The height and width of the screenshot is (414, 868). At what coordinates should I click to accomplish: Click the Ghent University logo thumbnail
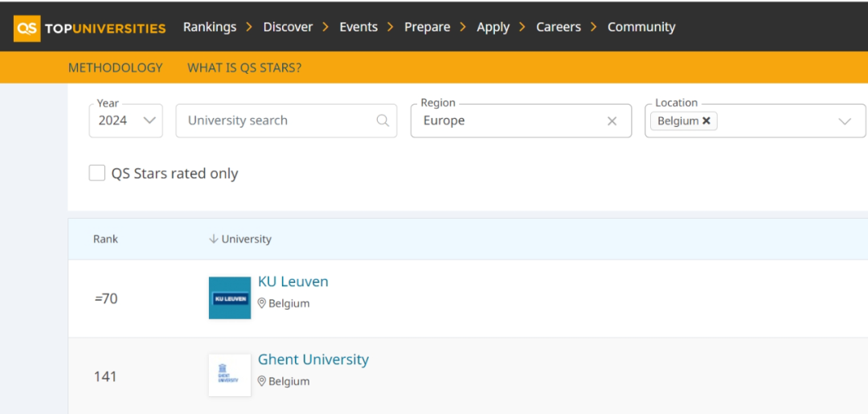(x=230, y=375)
